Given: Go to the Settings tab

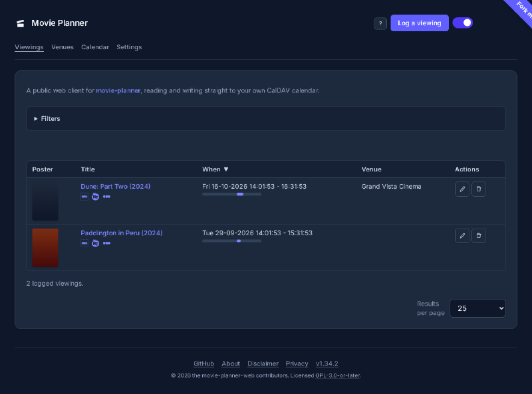Looking at the screenshot, I should tap(129, 47).
